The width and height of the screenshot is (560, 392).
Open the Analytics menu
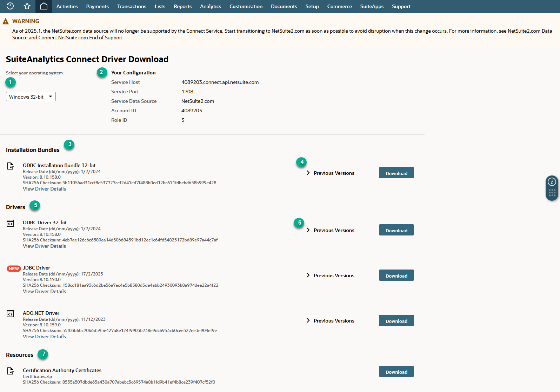coord(211,6)
